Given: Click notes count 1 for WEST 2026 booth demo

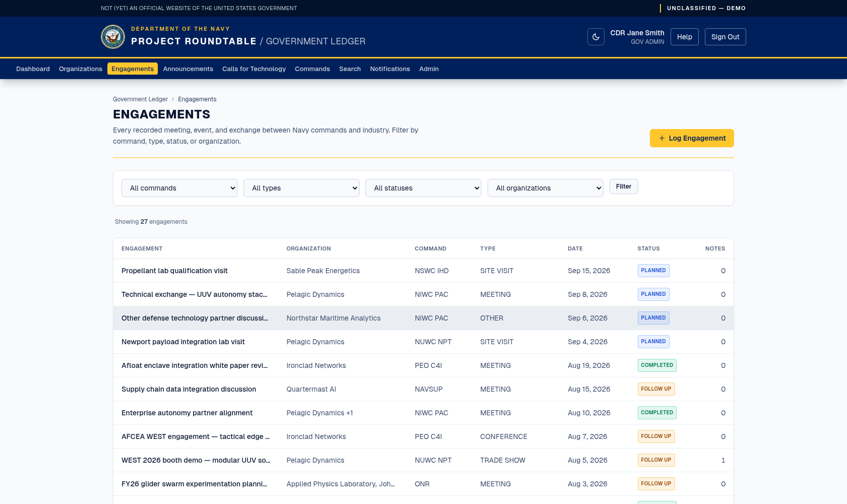Looking at the screenshot, I should point(723,460).
